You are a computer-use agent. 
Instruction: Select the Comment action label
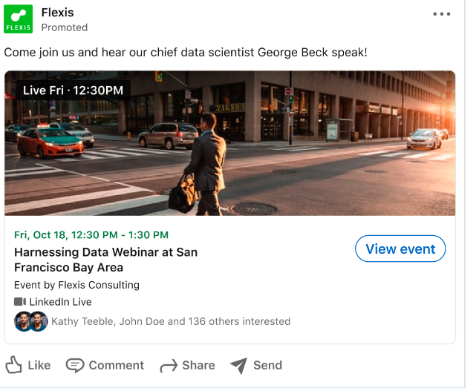click(x=116, y=365)
